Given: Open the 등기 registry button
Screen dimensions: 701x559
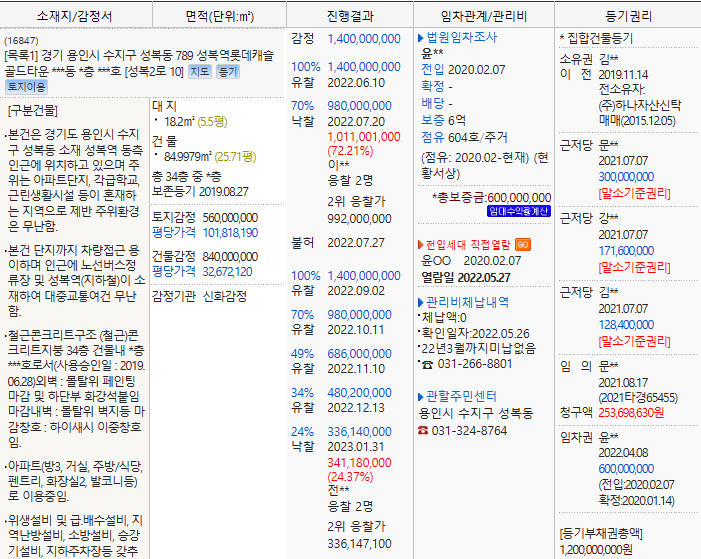Looking at the screenshot, I should pos(227,71).
